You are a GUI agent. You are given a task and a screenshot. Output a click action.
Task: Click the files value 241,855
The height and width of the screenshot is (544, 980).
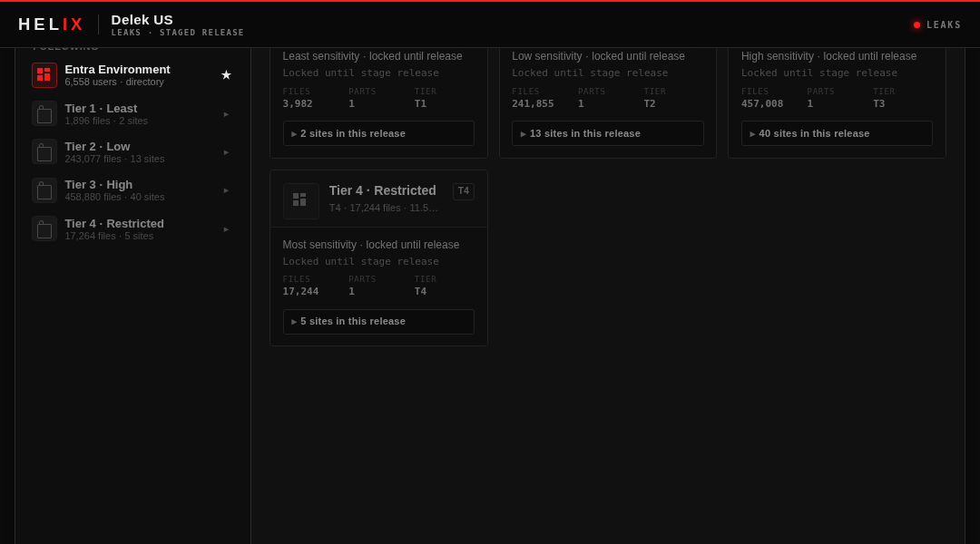(533, 103)
